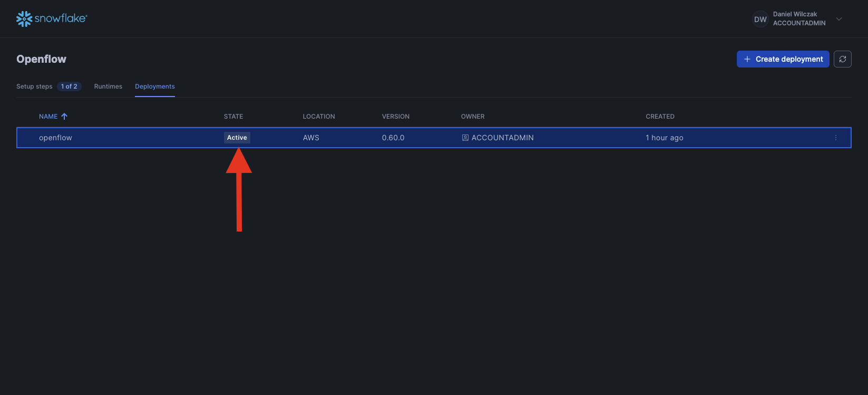Expand the account menu chevron
868x395 pixels.
[x=839, y=19]
